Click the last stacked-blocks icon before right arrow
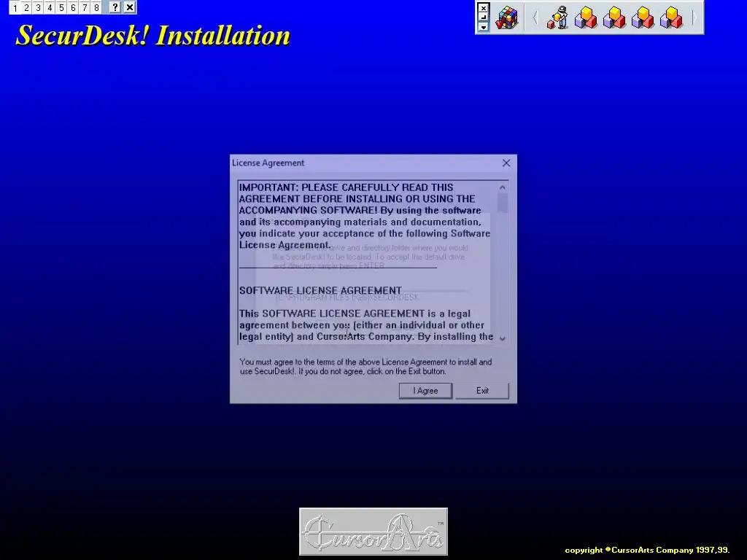The width and height of the screenshot is (747, 560). (671, 17)
